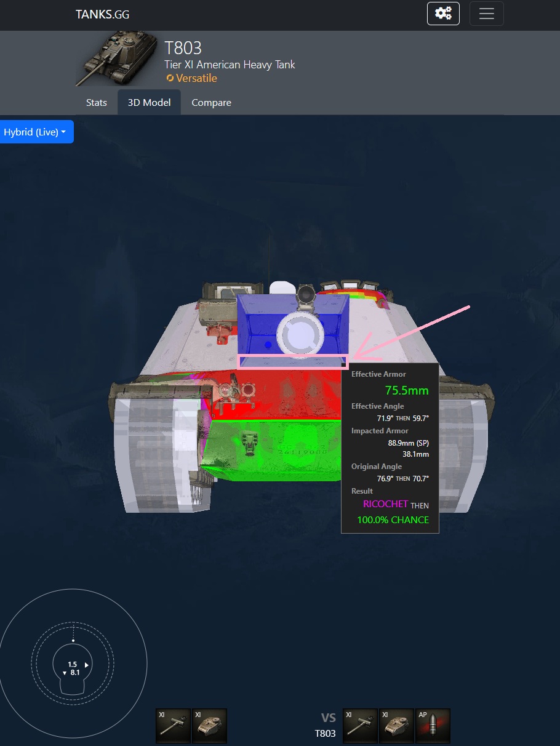560x746 pixels.
Task: Click the Versatile role label
Action: [x=191, y=78]
